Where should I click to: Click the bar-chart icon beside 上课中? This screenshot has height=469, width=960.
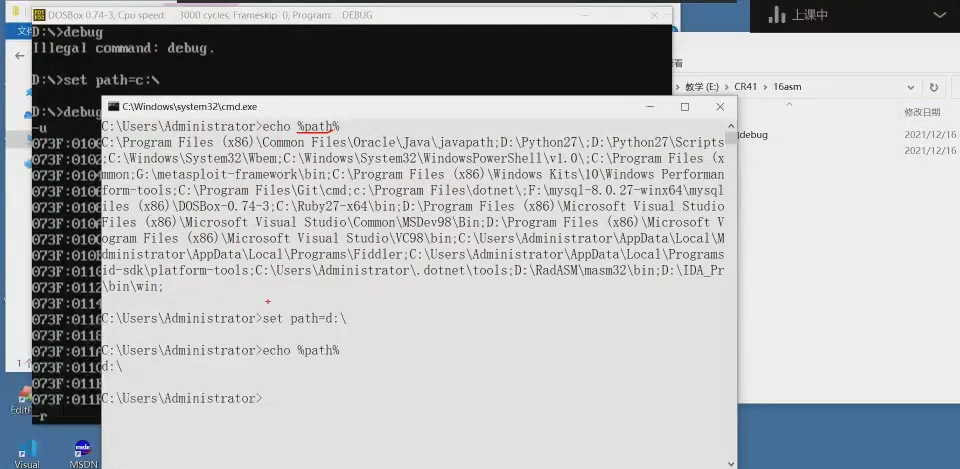(776, 15)
